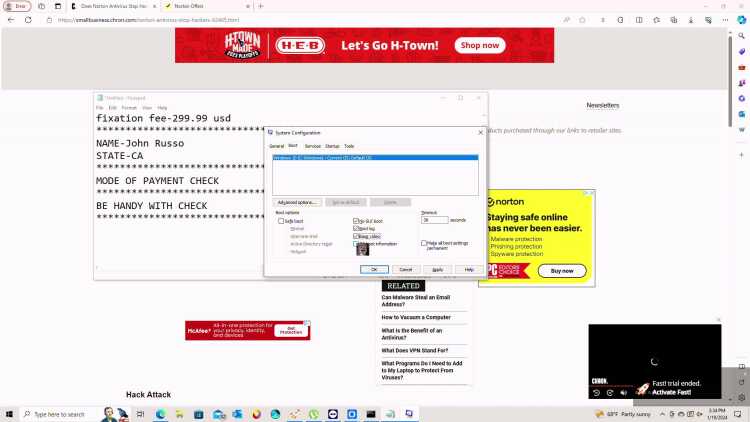Refresh the Edge browser page
This screenshot has height=422, width=750.
(x=28, y=20)
